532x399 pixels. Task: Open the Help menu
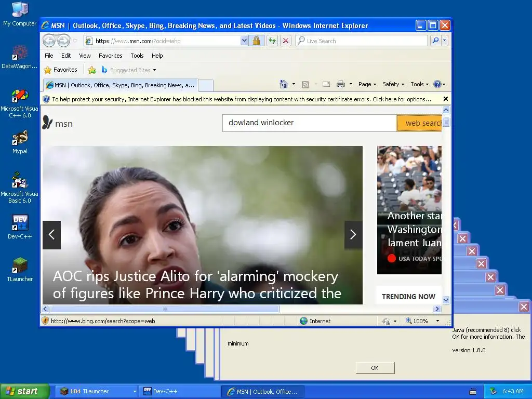pos(157,56)
